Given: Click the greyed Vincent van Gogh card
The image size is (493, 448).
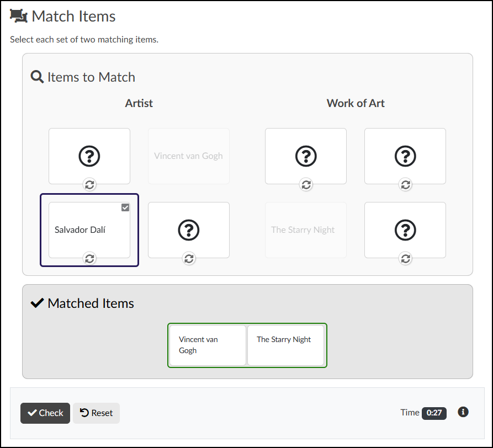Looking at the screenshot, I should tap(189, 156).
